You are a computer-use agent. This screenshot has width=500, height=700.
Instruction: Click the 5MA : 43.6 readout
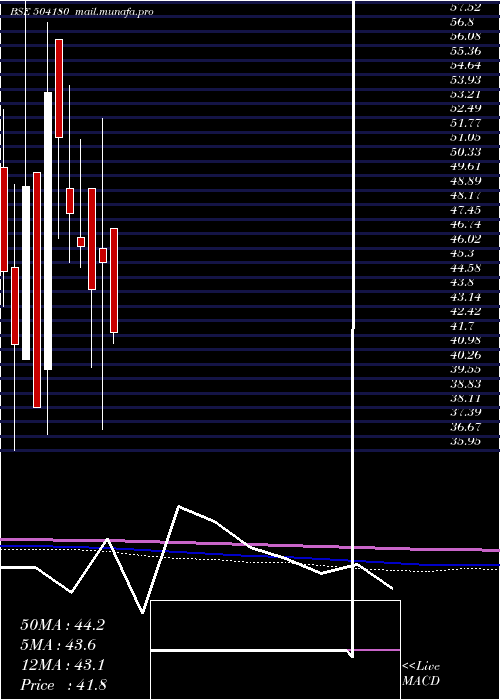[58, 645]
